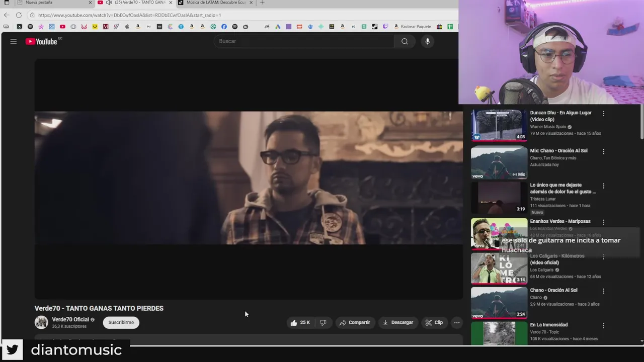Open Verde70 Oficial channel avatar
The width and height of the screenshot is (644, 362).
click(41, 322)
